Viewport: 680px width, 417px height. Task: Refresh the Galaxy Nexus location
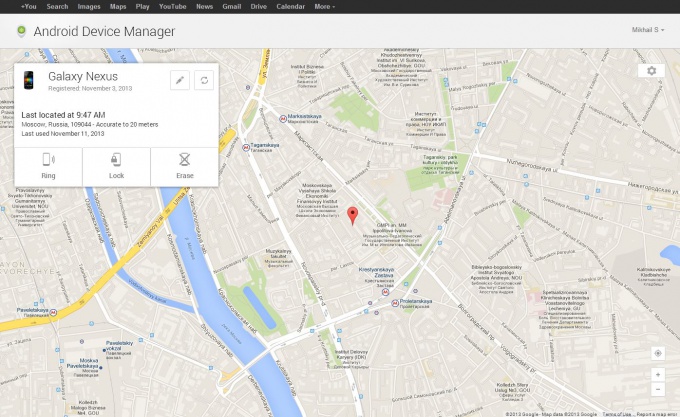pyautogui.click(x=204, y=80)
